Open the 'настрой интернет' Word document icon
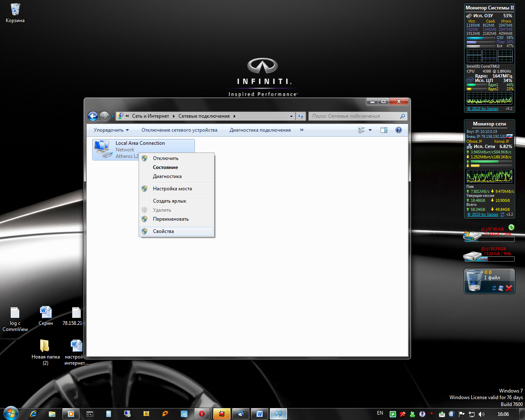 [76, 352]
